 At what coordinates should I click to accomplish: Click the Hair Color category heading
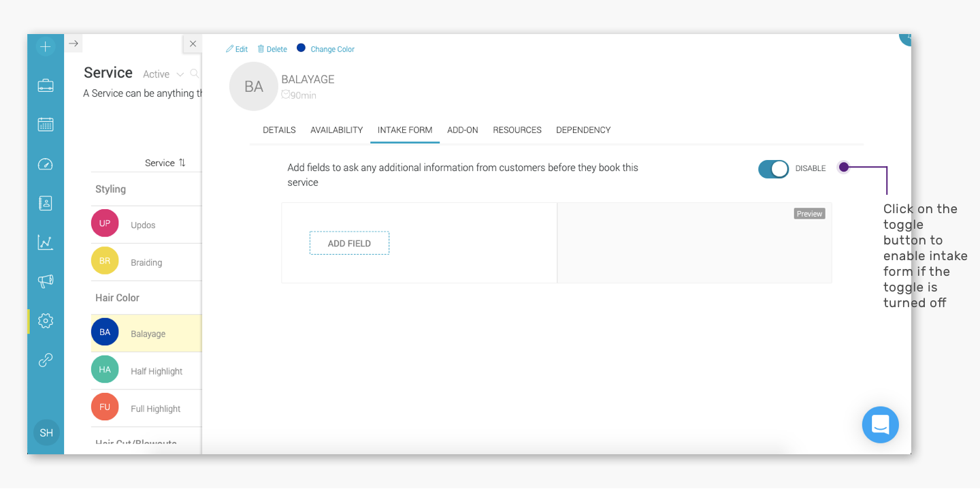tap(117, 298)
